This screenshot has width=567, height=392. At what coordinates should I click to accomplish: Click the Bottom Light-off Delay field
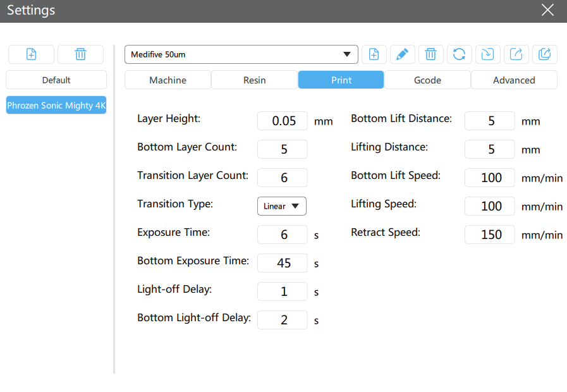(283, 320)
